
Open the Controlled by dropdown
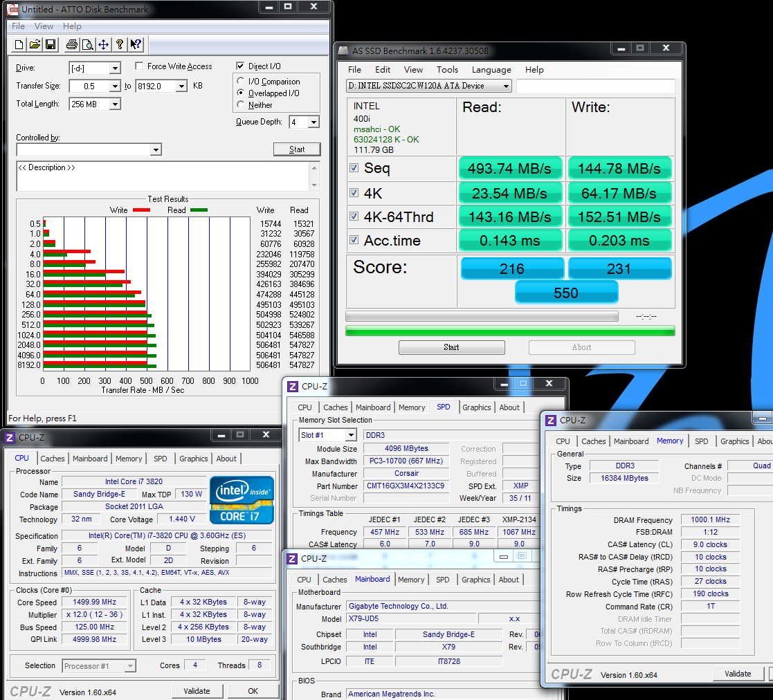[x=156, y=149]
